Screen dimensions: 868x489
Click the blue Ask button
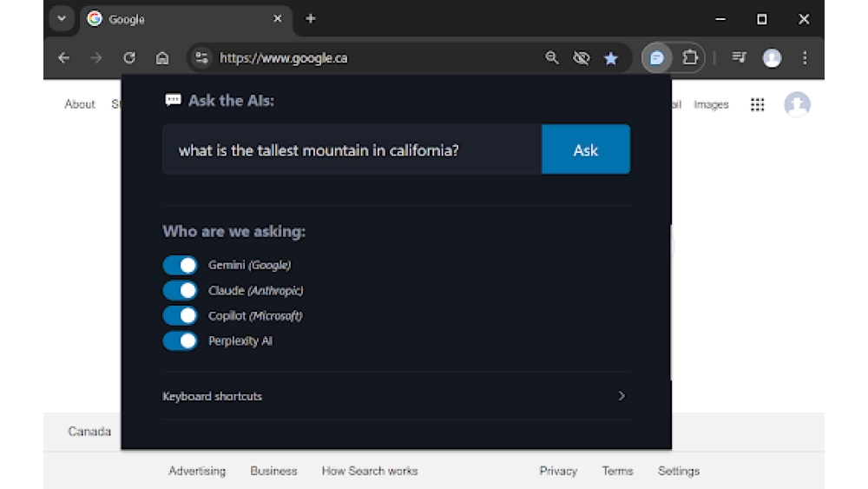pos(586,149)
